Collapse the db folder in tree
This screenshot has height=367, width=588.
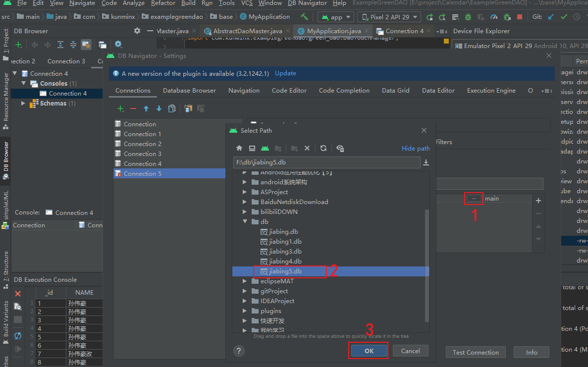pyautogui.click(x=245, y=221)
